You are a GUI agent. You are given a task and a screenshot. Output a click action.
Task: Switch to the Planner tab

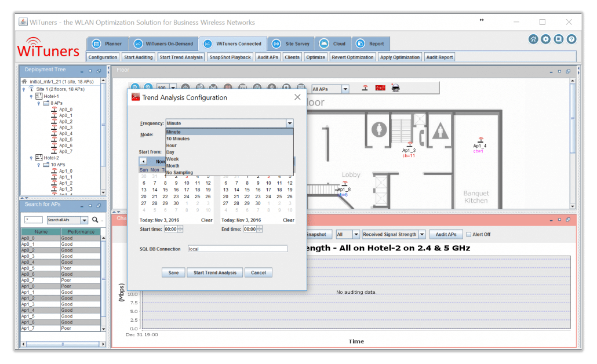pyautogui.click(x=108, y=44)
